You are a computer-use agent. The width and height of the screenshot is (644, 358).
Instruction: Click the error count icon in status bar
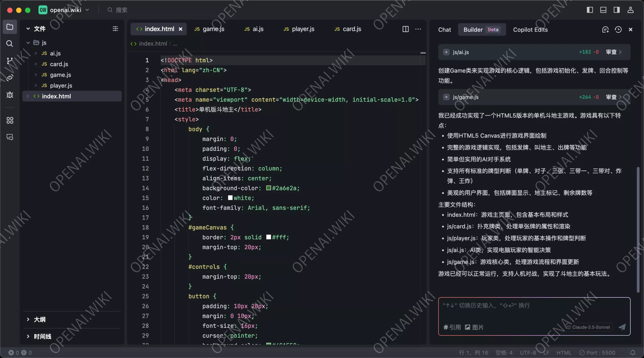click(x=11, y=352)
